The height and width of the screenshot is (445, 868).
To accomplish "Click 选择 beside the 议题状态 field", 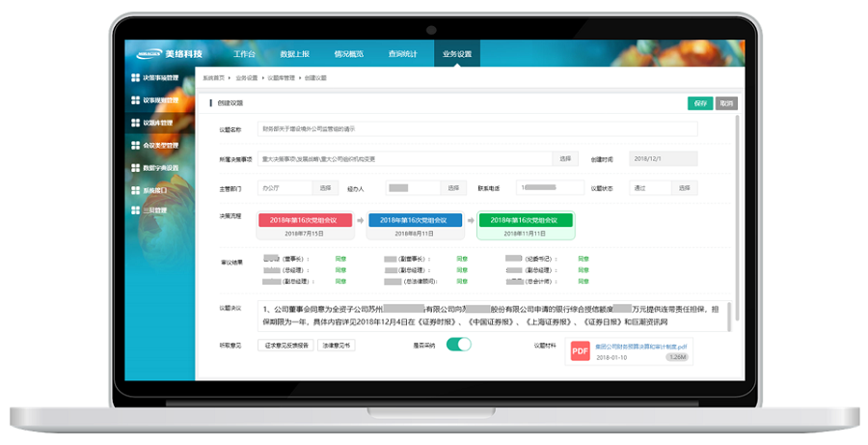I will point(684,188).
